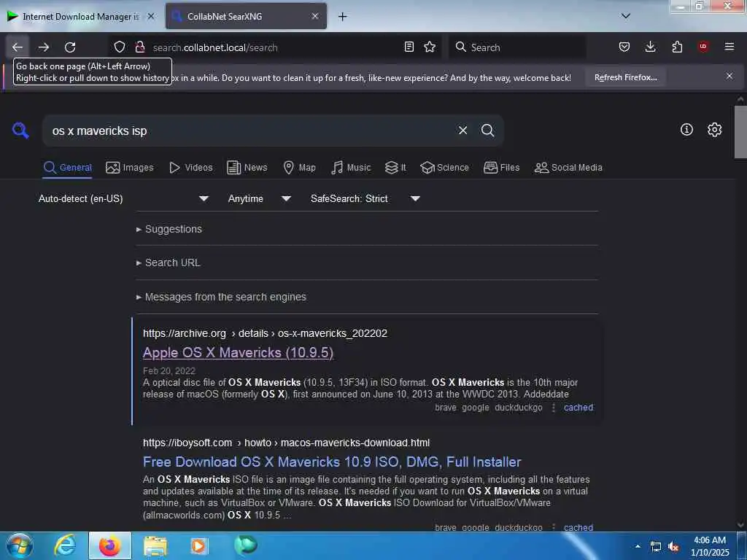Open the Apple OS X Mavericks (10.9.5) result
The height and width of the screenshot is (560, 747).
239,353
